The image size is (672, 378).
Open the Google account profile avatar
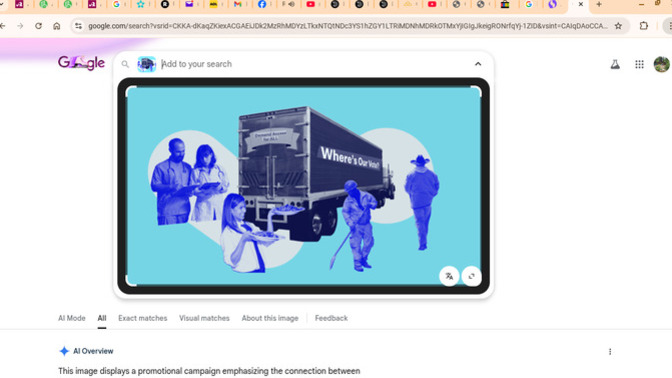[x=662, y=64]
